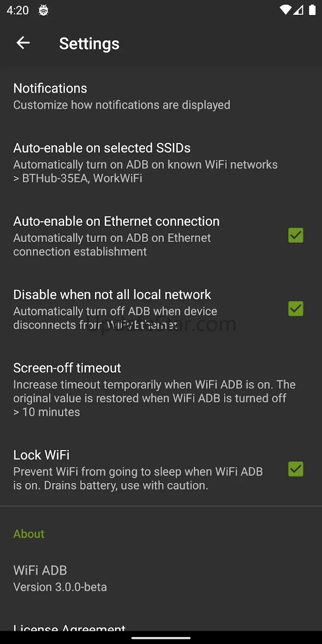322x644 pixels.
Task: Tap the cellular signal status icon
Action: tap(298, 10)
